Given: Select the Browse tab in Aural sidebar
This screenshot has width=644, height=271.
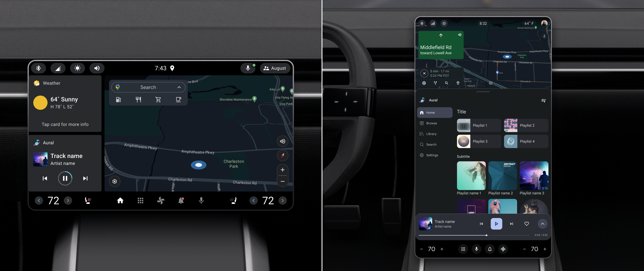Looking at the screenshot, I should coord(430,123).
